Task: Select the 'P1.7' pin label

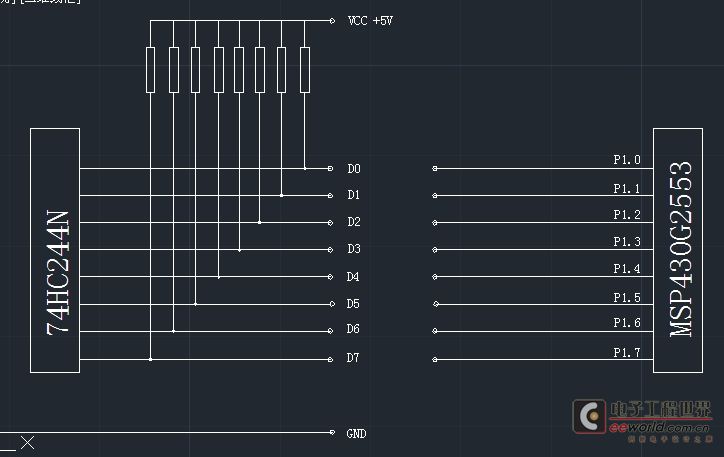Action: pos(627,353)
